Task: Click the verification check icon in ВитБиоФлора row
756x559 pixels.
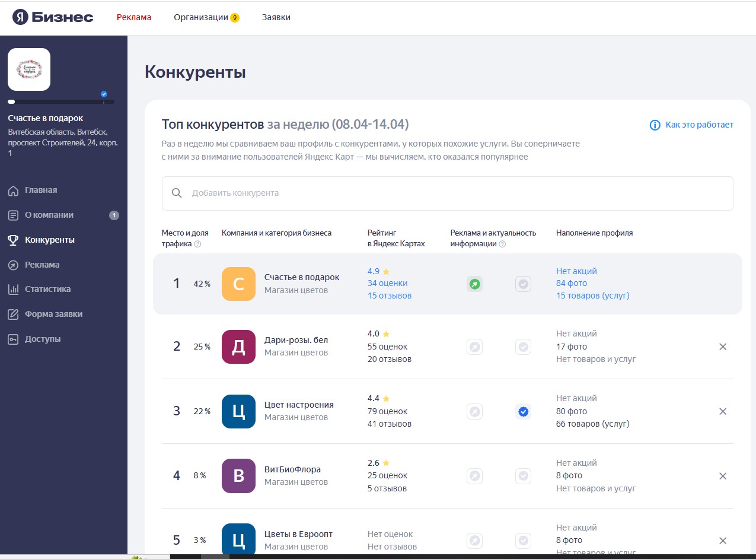Action: [x=523, y=476]
